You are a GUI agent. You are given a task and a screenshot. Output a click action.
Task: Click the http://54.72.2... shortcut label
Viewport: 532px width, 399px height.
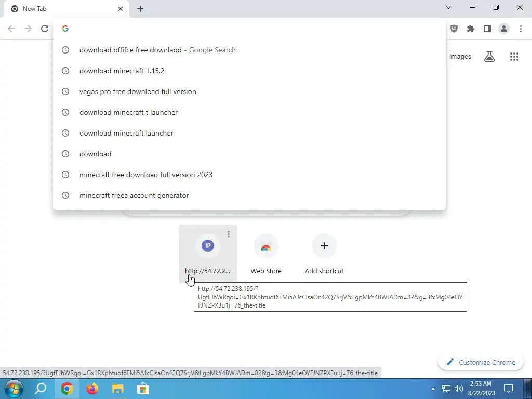pos(208,271)
